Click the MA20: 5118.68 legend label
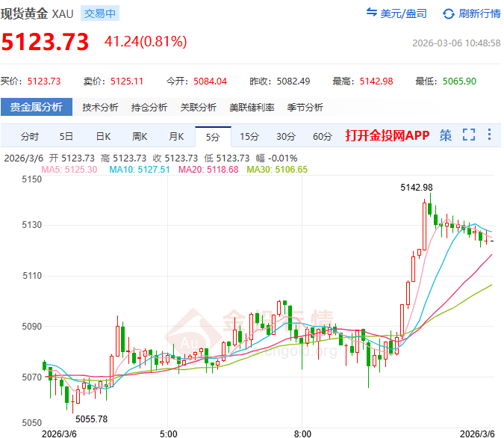The image size is (504, 438). [x=208, y=169]
